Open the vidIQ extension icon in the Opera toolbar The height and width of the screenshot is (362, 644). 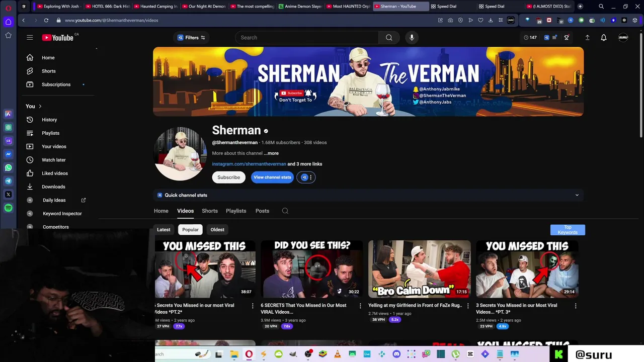pyautogui.click(x=571, y=20)
